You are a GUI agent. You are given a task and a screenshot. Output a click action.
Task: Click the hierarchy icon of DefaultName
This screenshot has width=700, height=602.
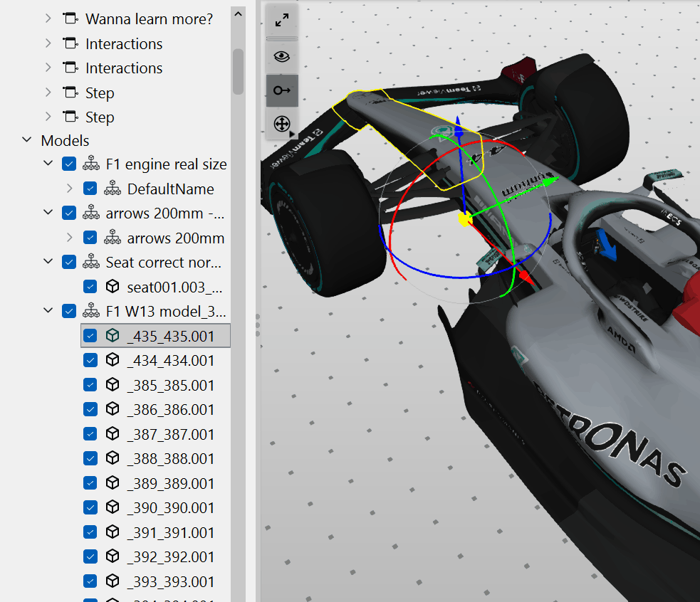[113, 189]
